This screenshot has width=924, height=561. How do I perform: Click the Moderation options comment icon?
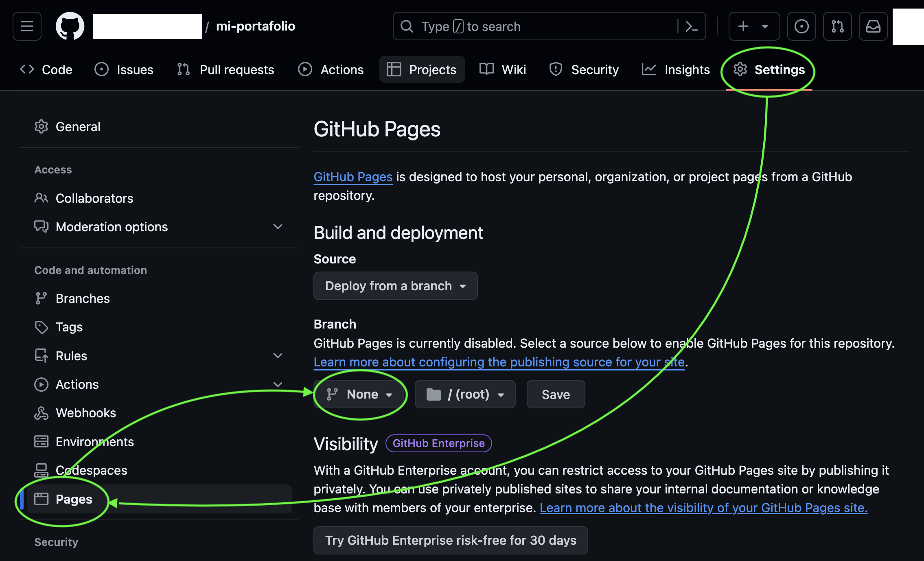pyautogui.click(x=41, y=226)
